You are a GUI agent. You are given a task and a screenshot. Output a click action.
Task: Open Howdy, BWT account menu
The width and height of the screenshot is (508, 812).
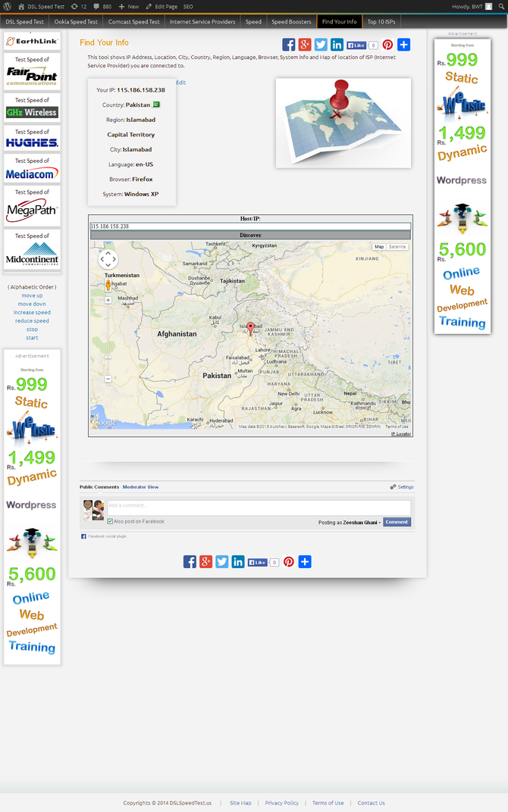tap(472, 7)
